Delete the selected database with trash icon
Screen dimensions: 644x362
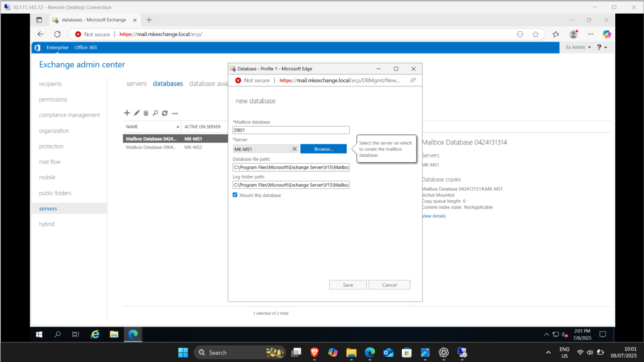tap(146, 113)
